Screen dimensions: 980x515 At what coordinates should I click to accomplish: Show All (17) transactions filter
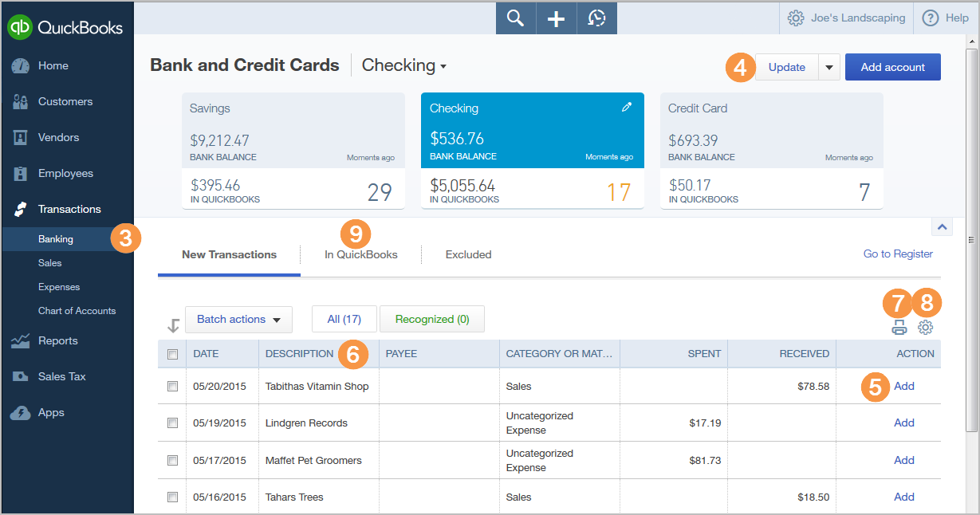[x=344, y=320]
